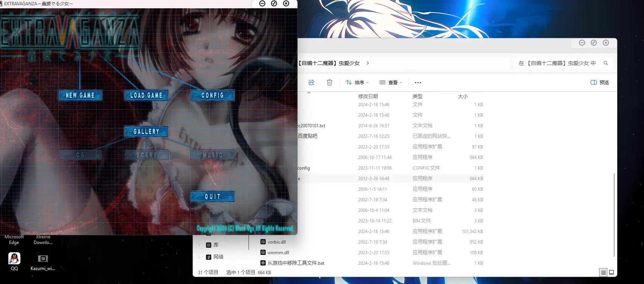This screenshot has width=644, height=284.
Task: Select the SCENE gallery option
Action: (x=146, y=155)
